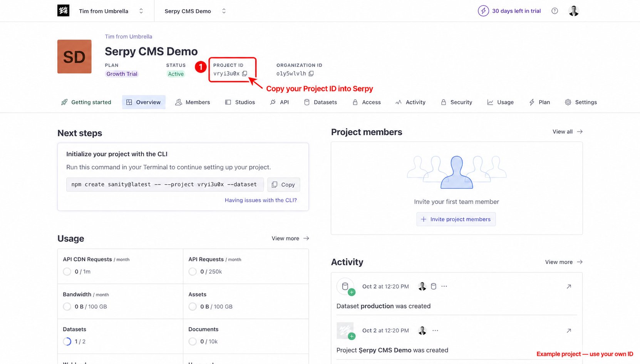Go to the API tab
The height and width of the screenshot is (364, 640).
pyautogui.click(x=280, y=102)
